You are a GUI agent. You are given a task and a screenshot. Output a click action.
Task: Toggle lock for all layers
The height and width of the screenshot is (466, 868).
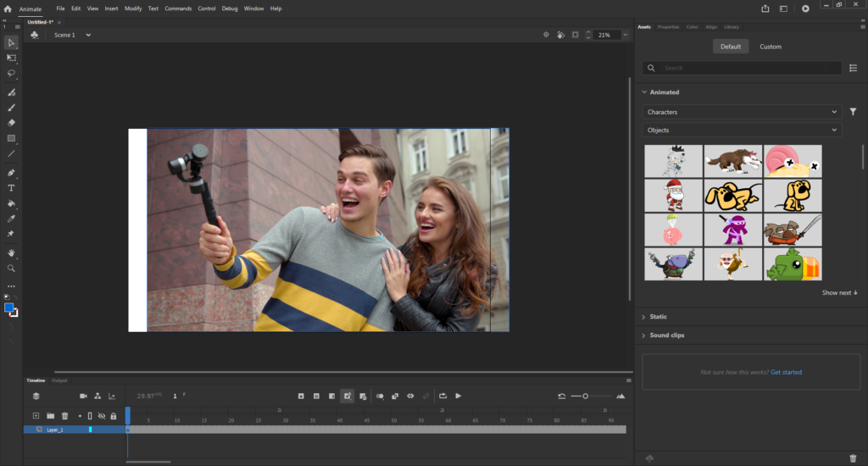113,416
